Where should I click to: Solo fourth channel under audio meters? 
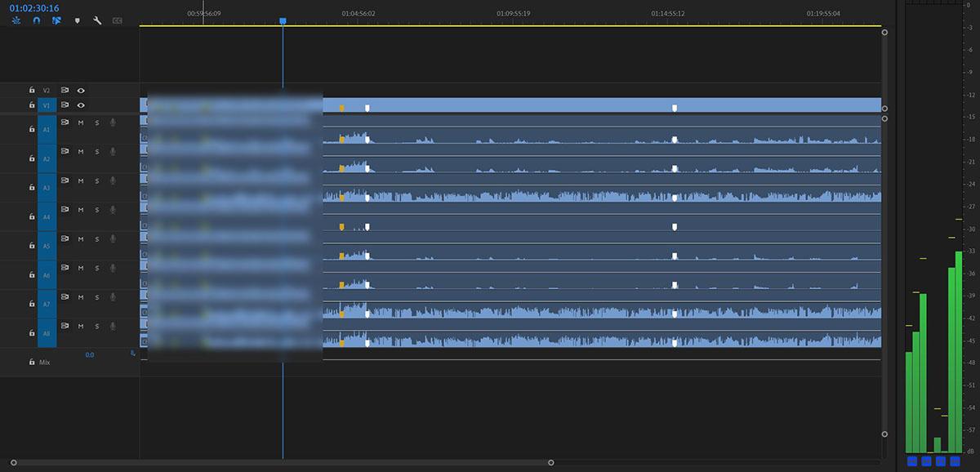point(955,461)
